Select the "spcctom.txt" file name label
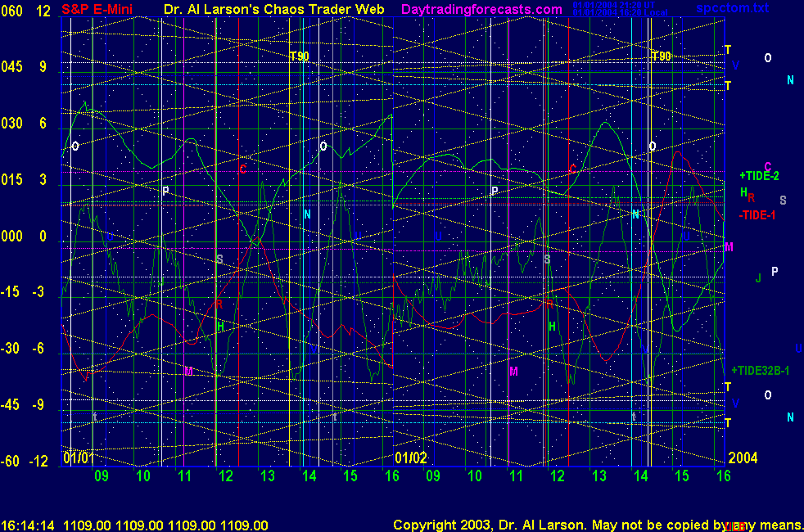The height and width of the screenshot is (532, 804). [x=732, y=7]
